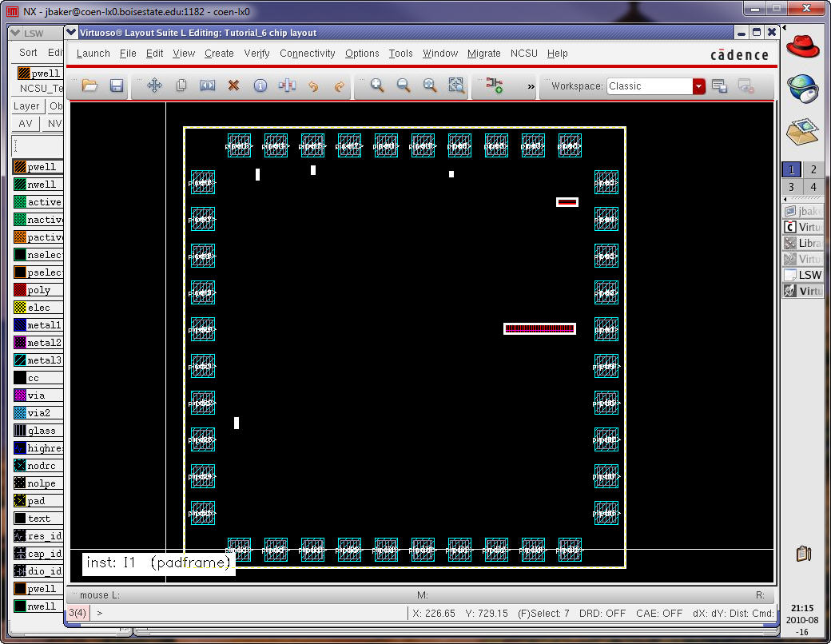Click the Zoom to Fit icon
831x644 pixels.
click(x=430, y=85)
